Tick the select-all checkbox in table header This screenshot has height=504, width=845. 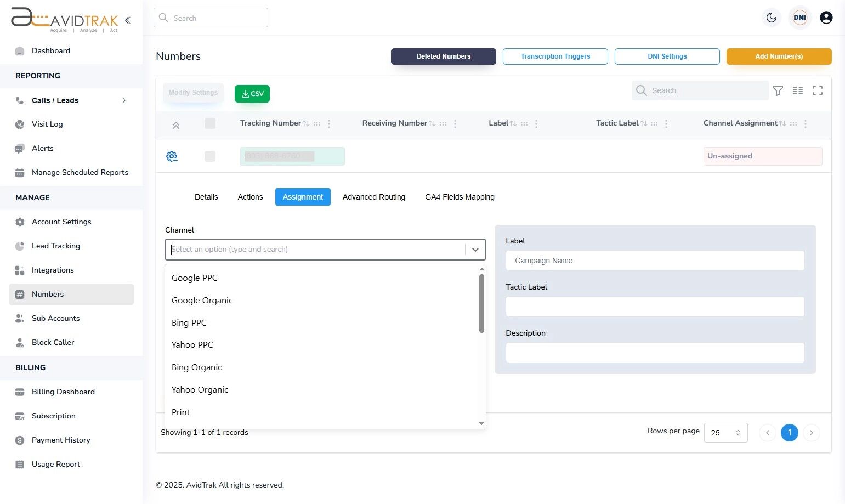point(210,123)
